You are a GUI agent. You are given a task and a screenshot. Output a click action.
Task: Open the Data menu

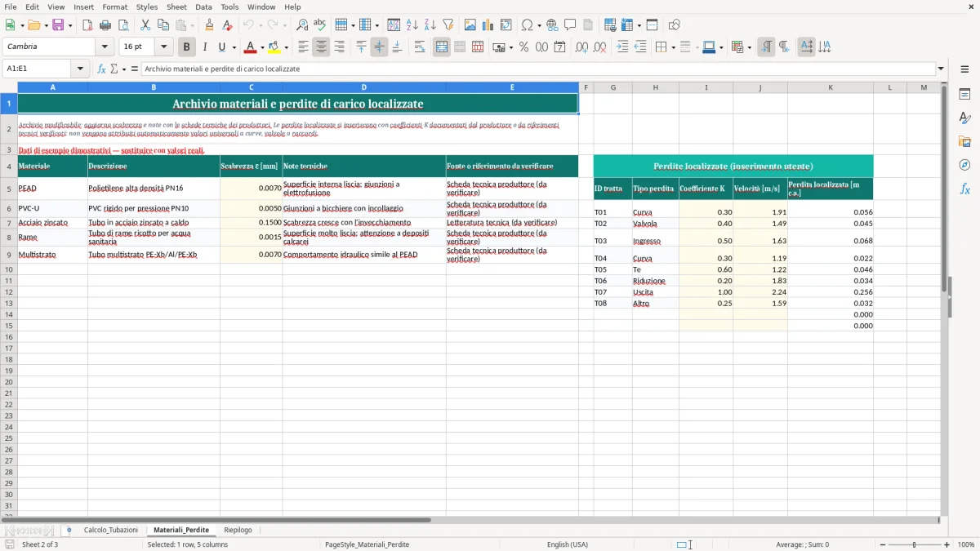203,7
